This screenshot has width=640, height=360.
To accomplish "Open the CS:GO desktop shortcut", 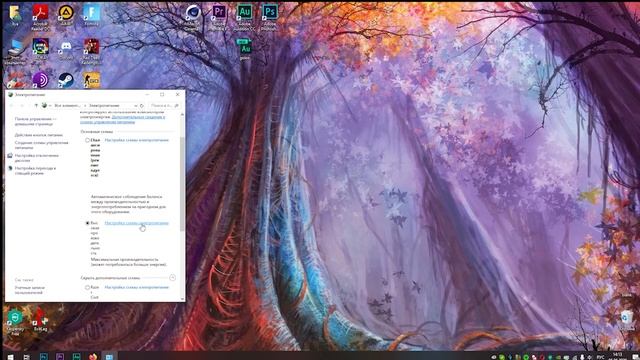I will [91, 80].
